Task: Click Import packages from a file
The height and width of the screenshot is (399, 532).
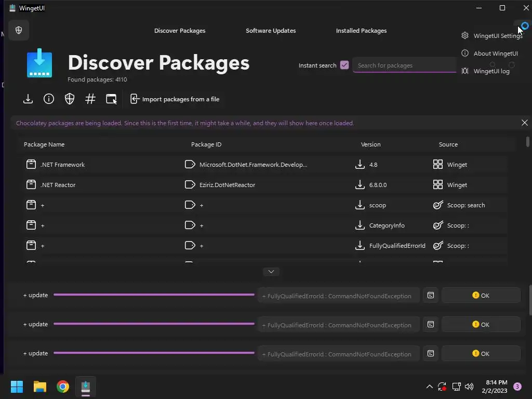Action: point(175,99)
